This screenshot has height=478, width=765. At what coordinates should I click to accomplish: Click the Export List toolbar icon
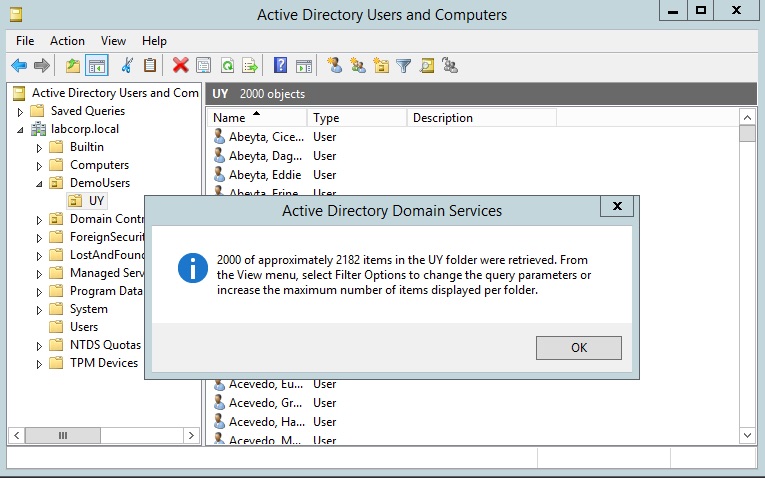(250, 65)
